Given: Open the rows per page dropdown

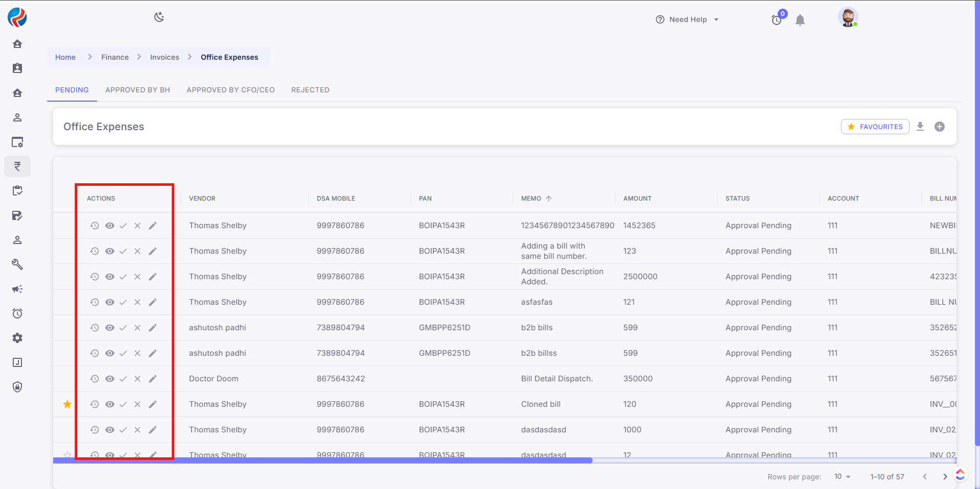Looking at the screenshot, I should coord(842,476).
